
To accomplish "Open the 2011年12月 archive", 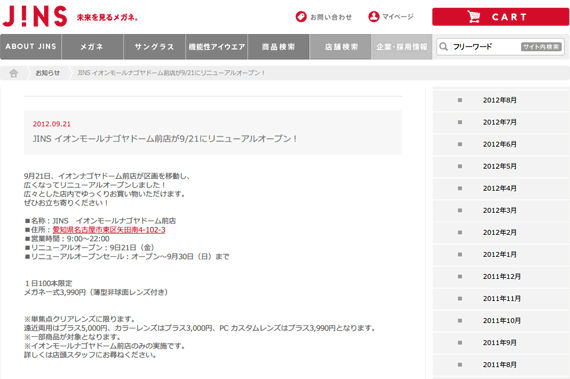I will 501,277.
